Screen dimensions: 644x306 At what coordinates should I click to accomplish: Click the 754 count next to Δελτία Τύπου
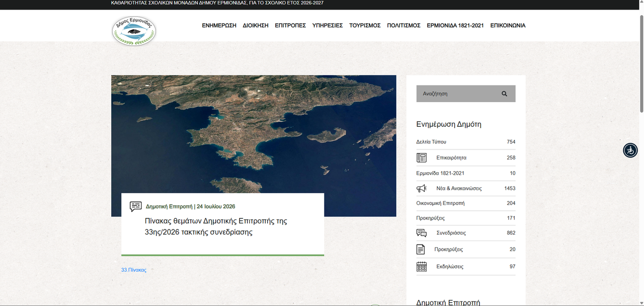pyautogui.click(x=511, y=142)
